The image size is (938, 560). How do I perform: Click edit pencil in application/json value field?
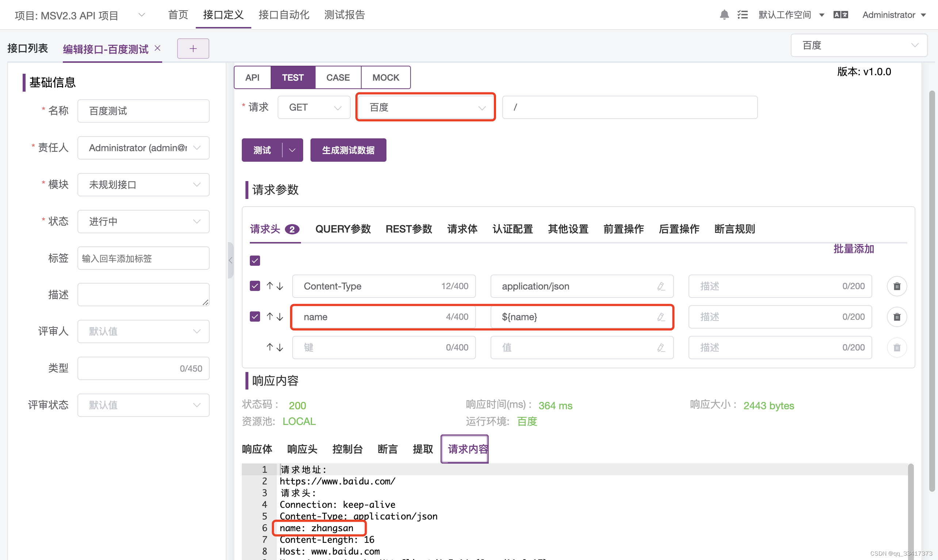point(660,287)
